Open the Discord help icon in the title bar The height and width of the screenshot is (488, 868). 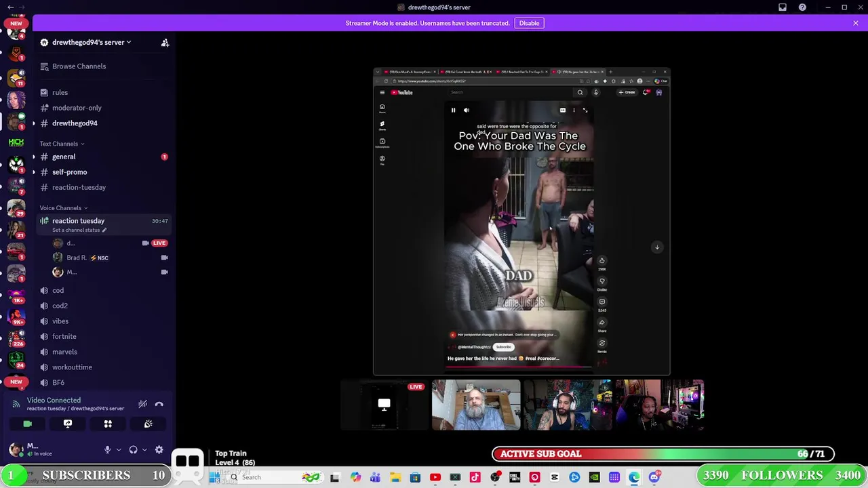802,7
